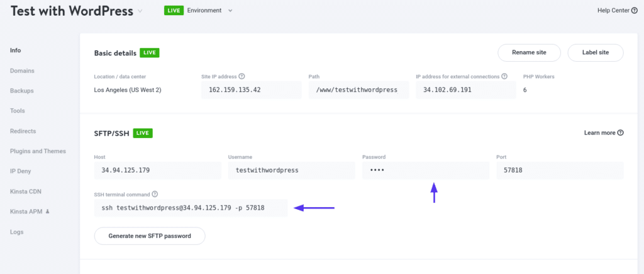The height and width of the screenshot is (274, 644).
Task: Open IP Deny in the sidebar
Action: pos(21,171)
